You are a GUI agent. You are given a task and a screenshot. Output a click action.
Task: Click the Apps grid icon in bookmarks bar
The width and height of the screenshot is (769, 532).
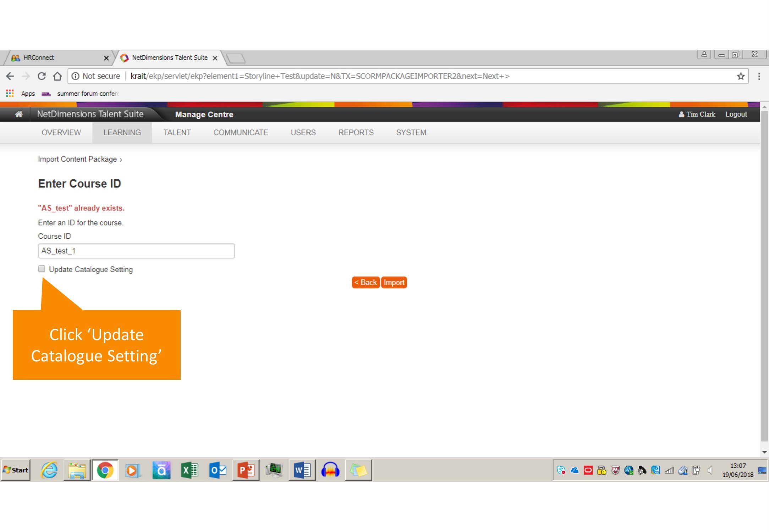pyautogui.click(x=10, y=94)
